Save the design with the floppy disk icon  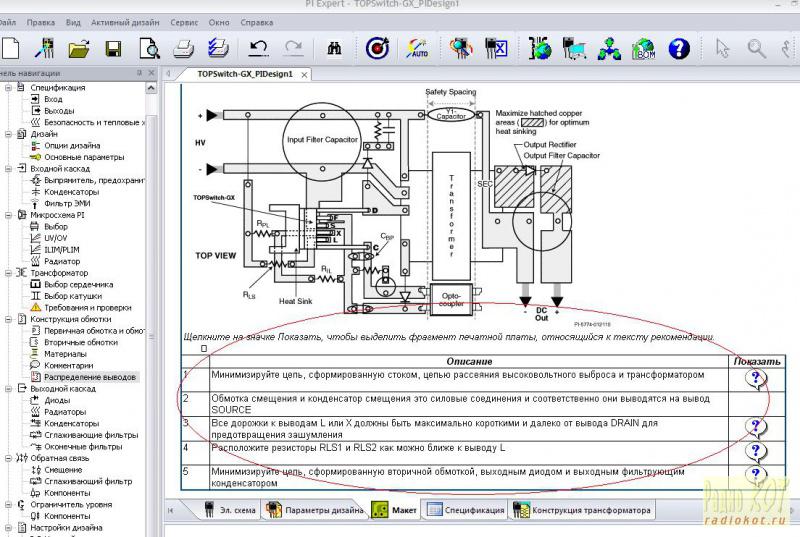pyautogui.click(x=114, y=47)
